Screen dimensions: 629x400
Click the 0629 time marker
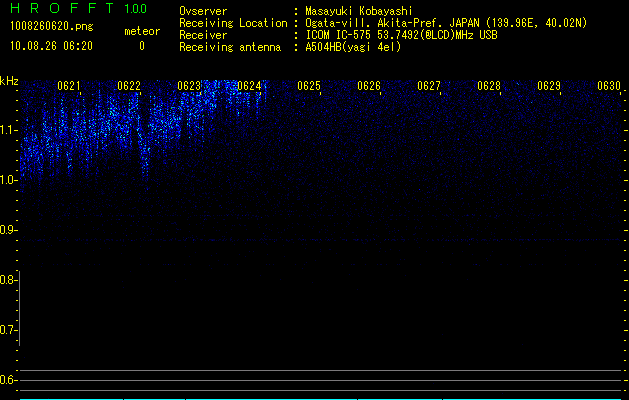point(549,86)
